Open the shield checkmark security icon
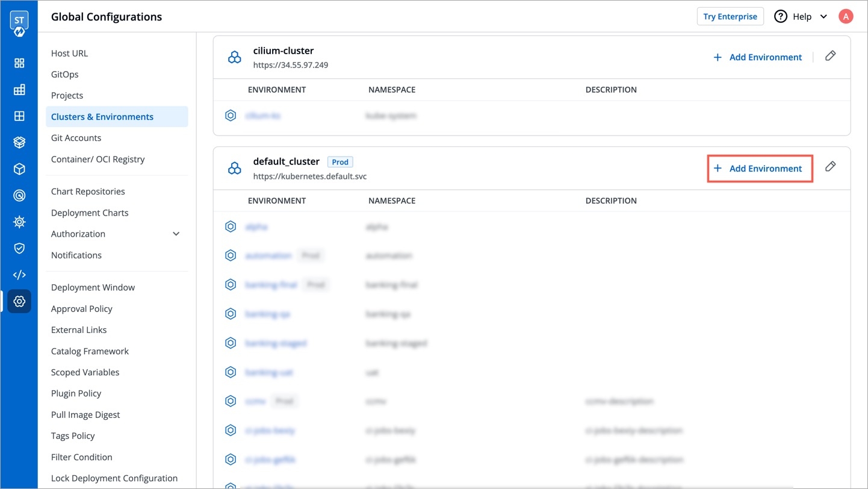The image size is (868, 489). (x=19, y=248)
